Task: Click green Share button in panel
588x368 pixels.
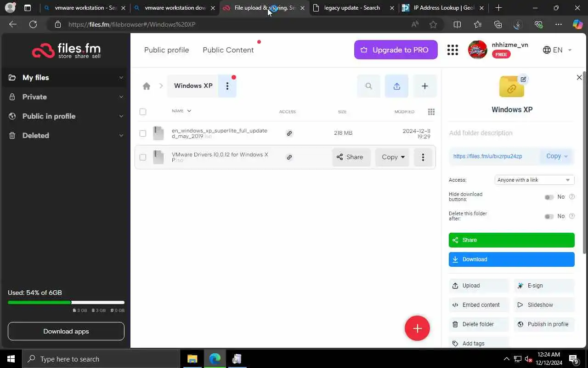Action: click(511, 240)
